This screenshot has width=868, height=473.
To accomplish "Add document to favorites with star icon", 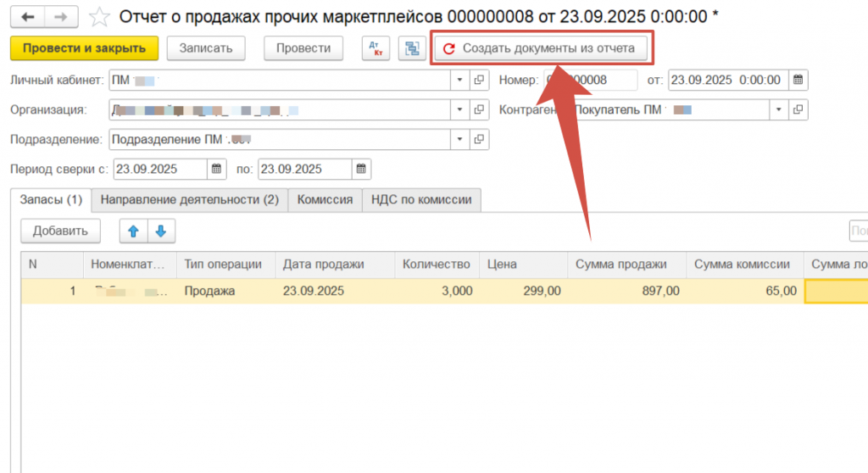I will pyautogui.click(x=99, y=17).
